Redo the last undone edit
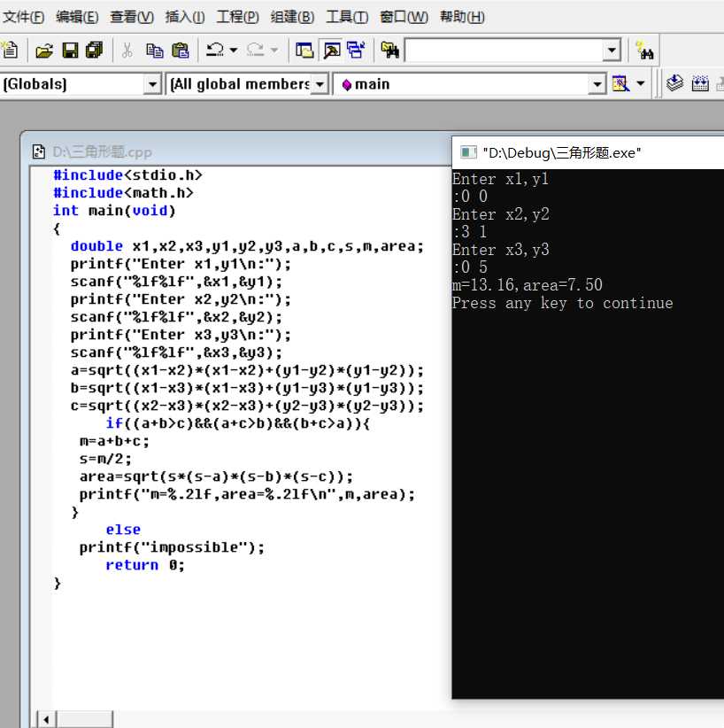Image resolution: width=724 pixels, height=728 pixels. coord(255,50)
